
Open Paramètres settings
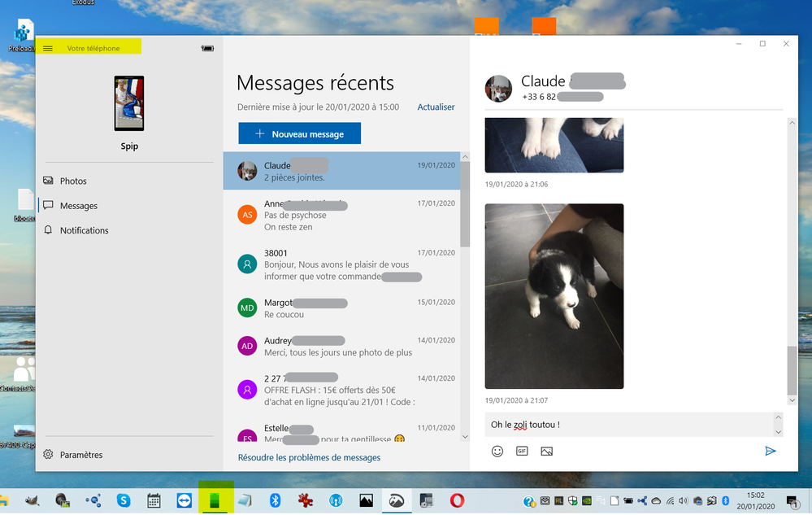click(129, 454)
